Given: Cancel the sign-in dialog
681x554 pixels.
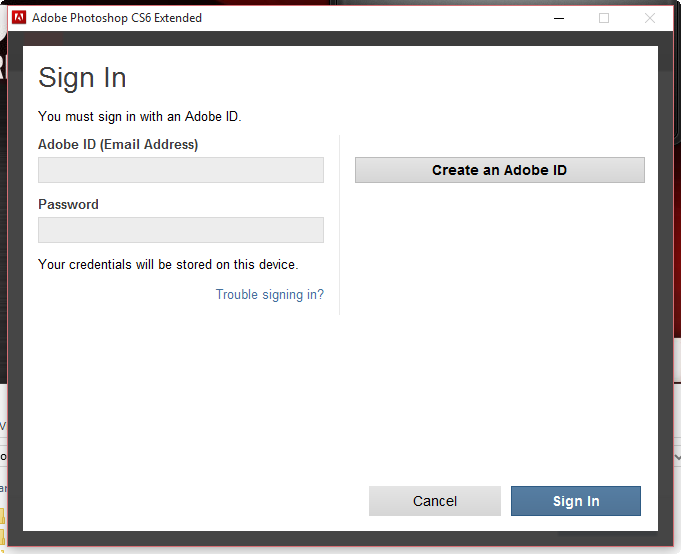Looking at the screenshot, I should tap(435, 501).
